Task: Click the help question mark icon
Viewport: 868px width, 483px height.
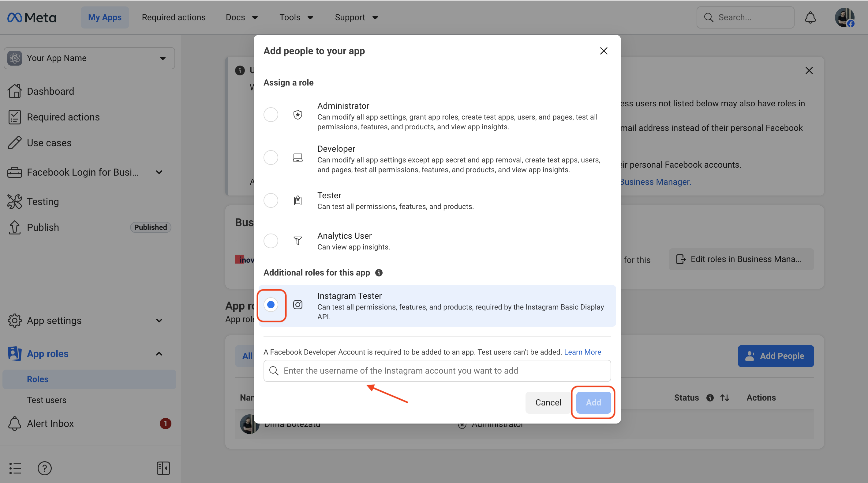Action: click(x=44, y=468)
